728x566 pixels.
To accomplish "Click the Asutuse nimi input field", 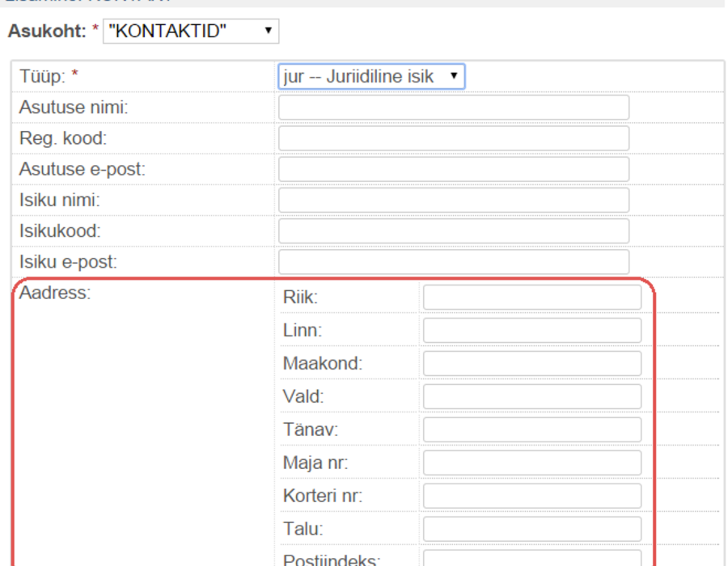I will point(454,108).
